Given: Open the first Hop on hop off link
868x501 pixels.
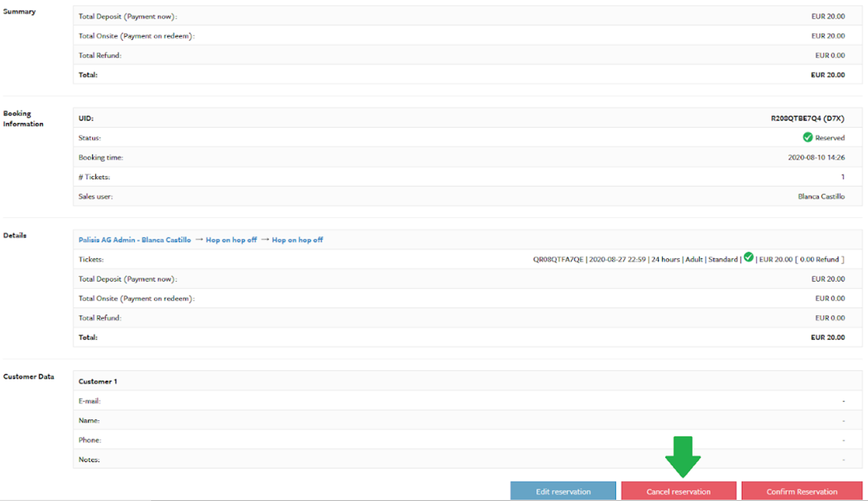Looking at the screenshot, I should click(231, 240).
